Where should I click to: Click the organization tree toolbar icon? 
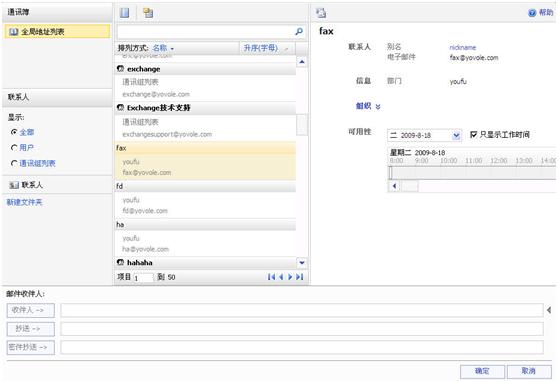148,13
